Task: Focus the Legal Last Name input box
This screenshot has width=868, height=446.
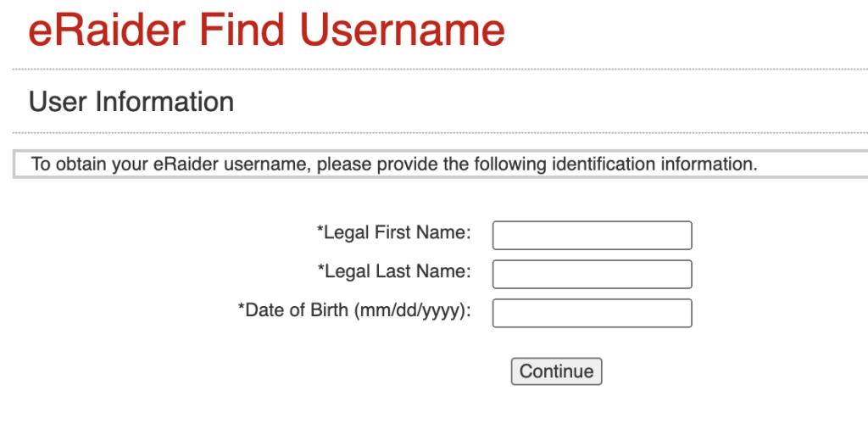Action: tap(592, 274)
